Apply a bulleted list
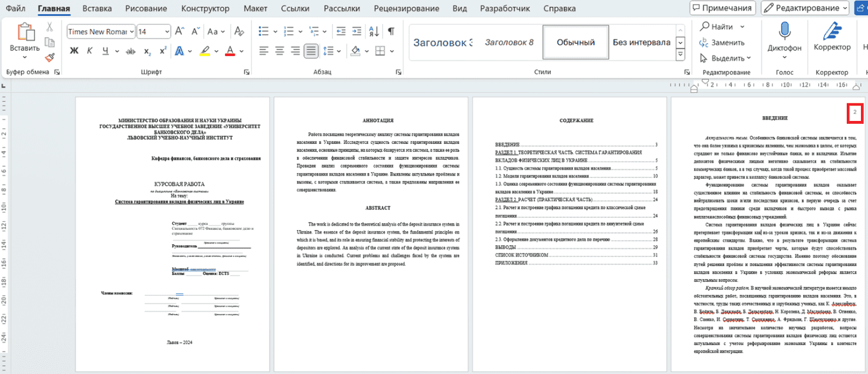The height and width of the screenshot is (374, 868). 264,31
